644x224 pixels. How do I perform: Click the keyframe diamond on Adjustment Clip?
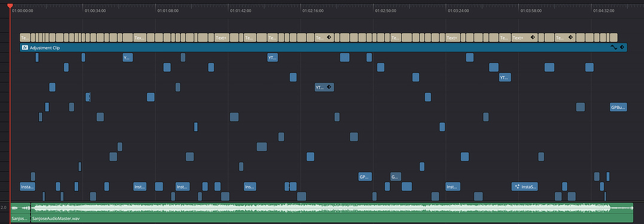pyautogui.click(x=622, y=47)
